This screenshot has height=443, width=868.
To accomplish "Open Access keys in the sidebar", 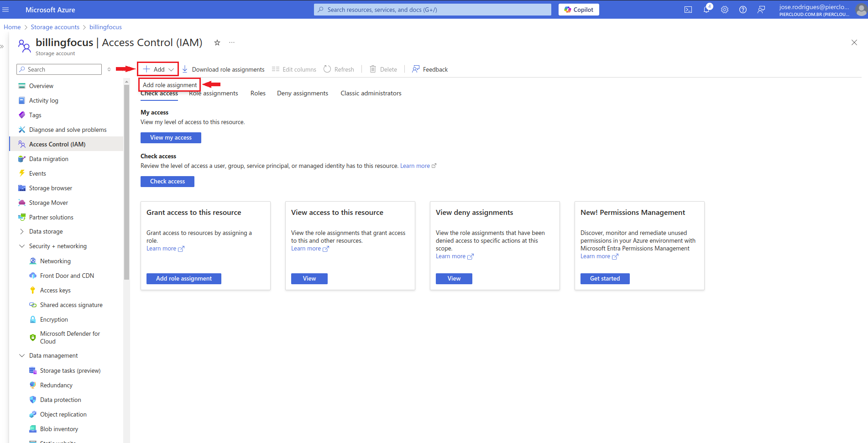I will [55, 290].
